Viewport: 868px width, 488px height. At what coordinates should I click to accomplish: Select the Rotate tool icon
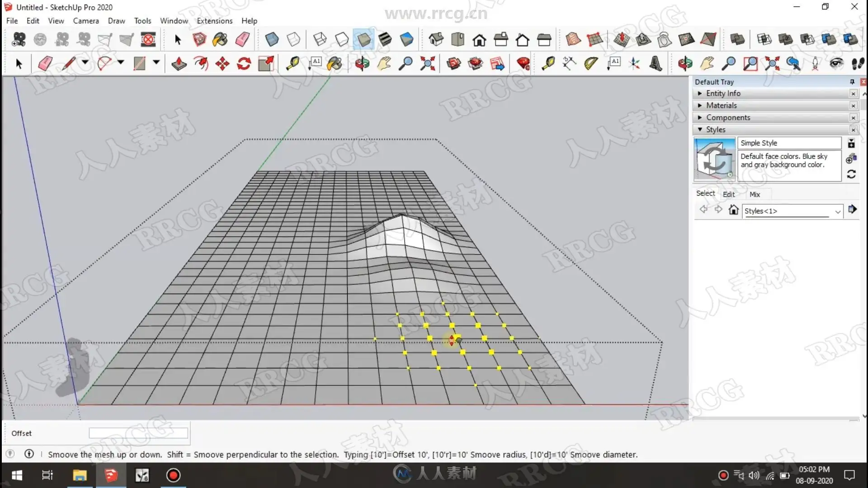244,64
